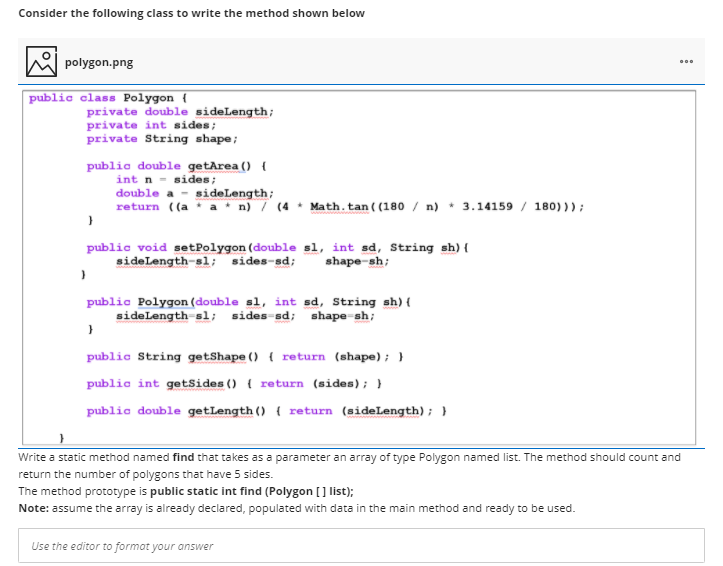The width and height of the screenshot is (723, 566).
Task: Click the "public void setPolygon" method header
Action: (278, 248)
